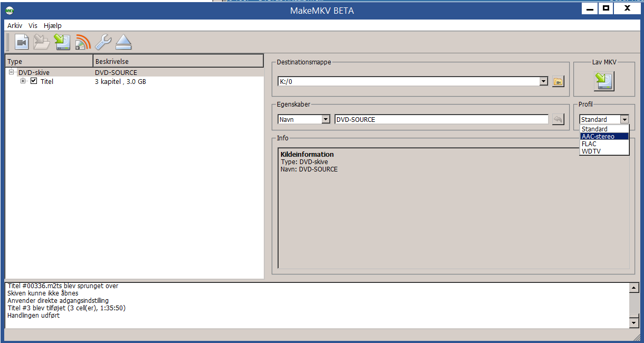Select the Titel tree row label
644x343 pixels.
pyautogui.click(x=47, y=81)
